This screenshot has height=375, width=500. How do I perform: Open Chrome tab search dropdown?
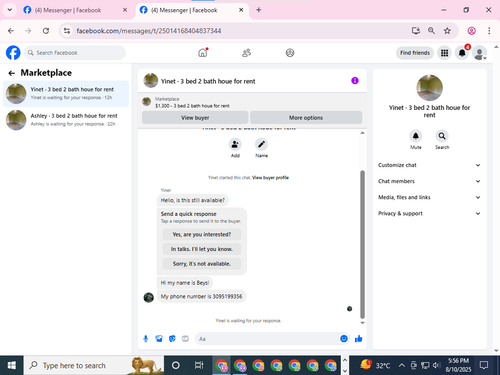(10, 10)
